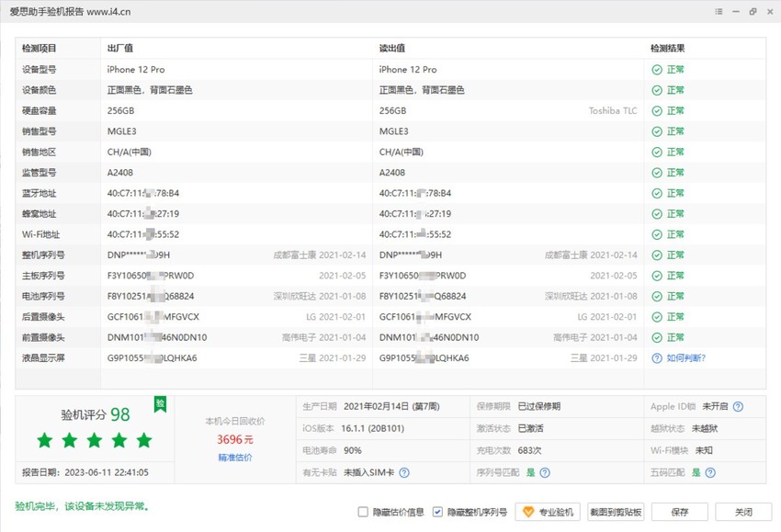Click the 已激活 activation status
Screen dimensions: 781x532
pyautogui.click(x=531, y=428)
